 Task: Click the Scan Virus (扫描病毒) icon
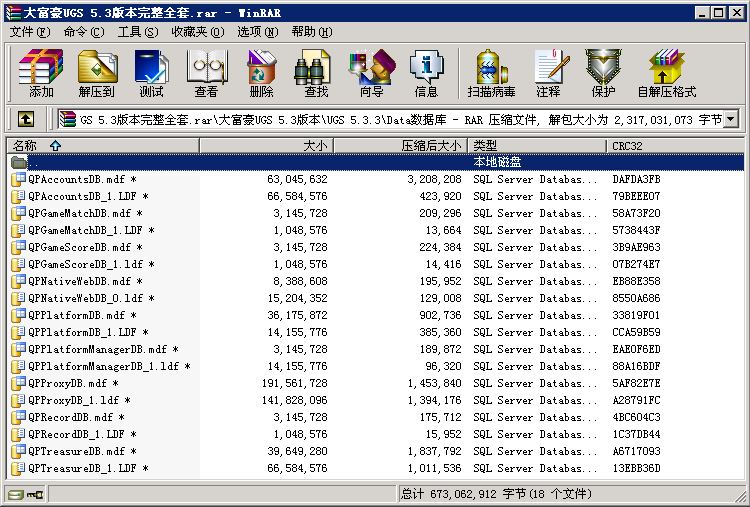tap(491, 73)
